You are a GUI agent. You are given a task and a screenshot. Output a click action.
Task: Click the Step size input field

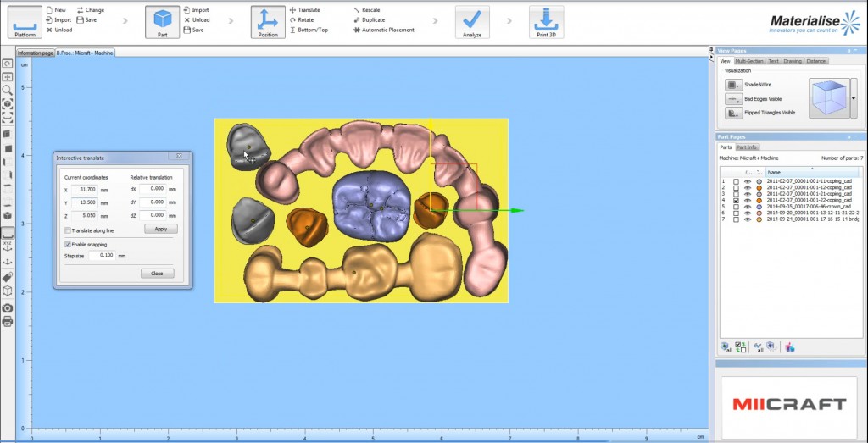tap(102, 255)
